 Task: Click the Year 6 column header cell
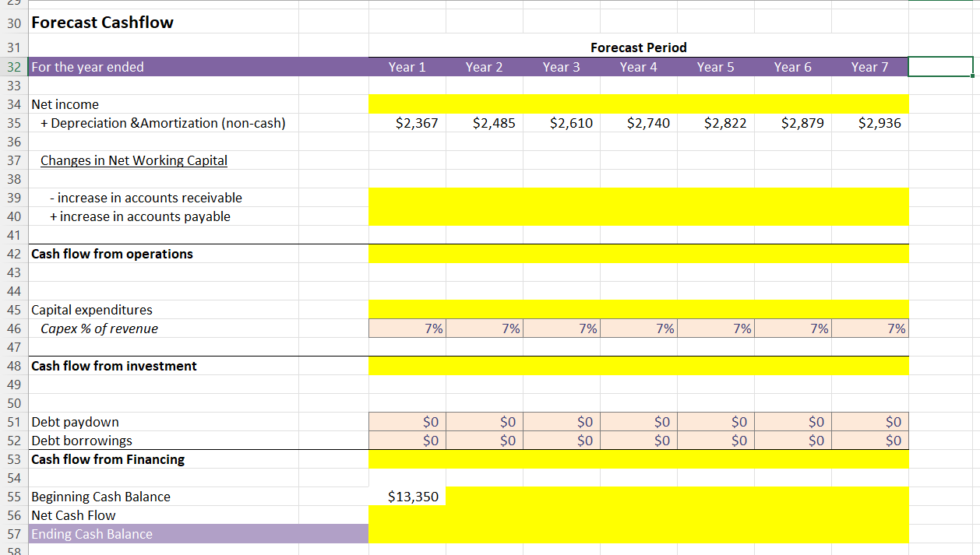pyautogui.click(x=792, y=67)
